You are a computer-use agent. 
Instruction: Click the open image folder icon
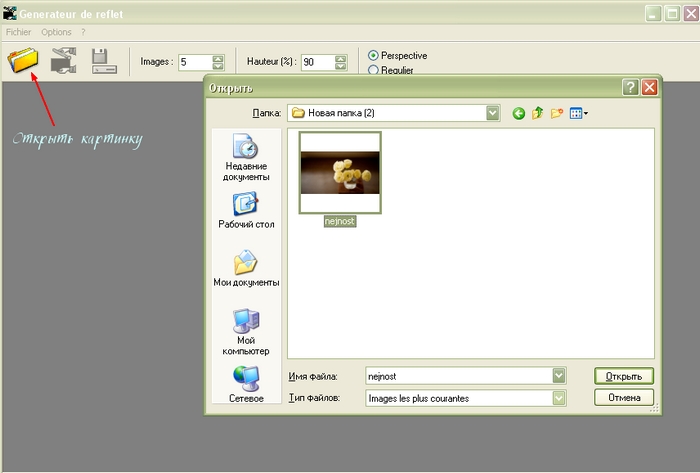click(x=23, y=60)
